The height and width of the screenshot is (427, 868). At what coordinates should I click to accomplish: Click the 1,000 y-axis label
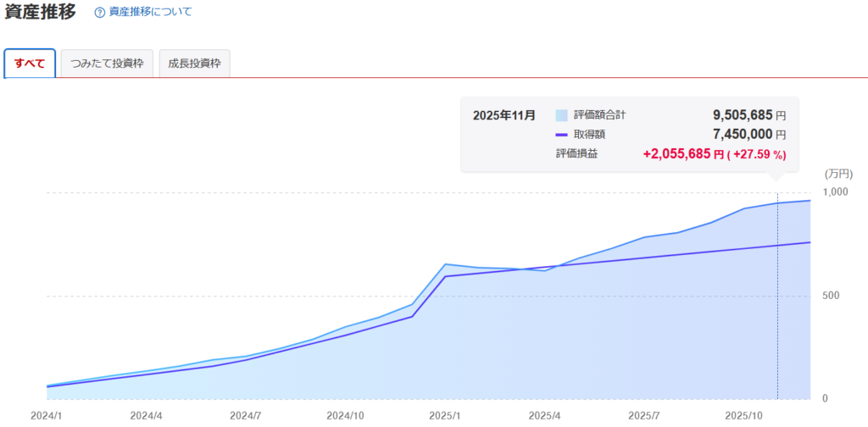pyautogui.click(x=836, y=192)
